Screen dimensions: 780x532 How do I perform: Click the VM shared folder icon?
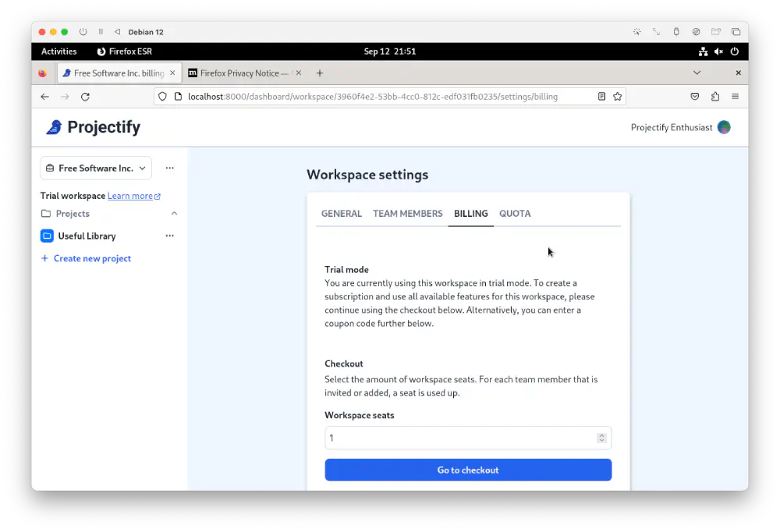716,32
